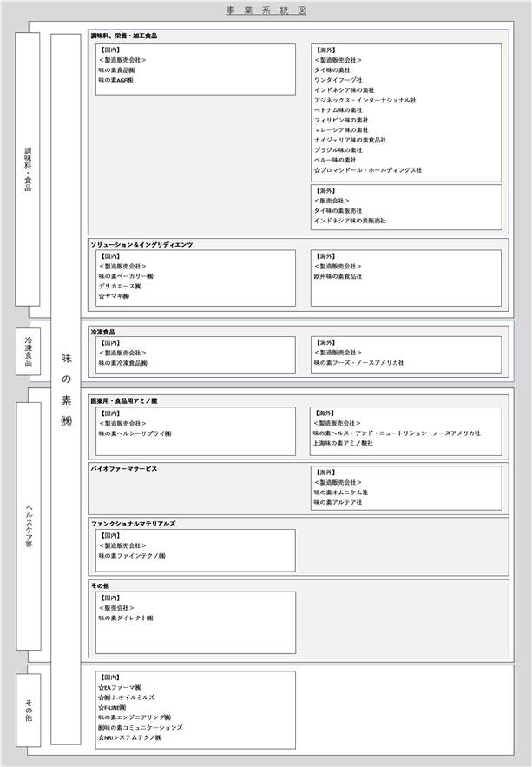Click 味の素ダイレクト㈱
The width and height of the screenshot is (532, 767).
click(126, 618)
